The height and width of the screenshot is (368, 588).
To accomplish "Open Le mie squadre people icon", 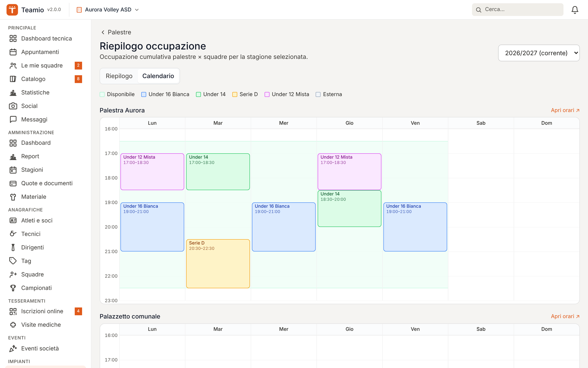I will coord(13,66).
